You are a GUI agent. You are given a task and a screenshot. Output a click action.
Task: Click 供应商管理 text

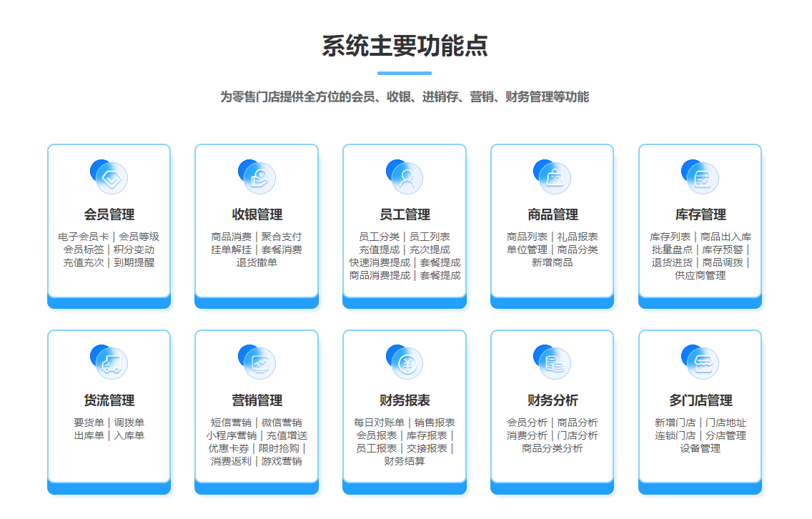[700, 275]
